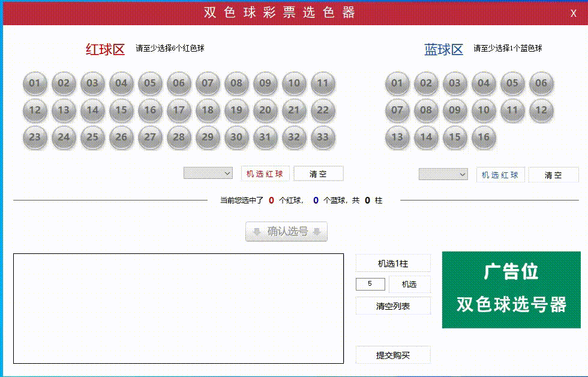The image size is (588, 377).
Task: Select blue zone ball 02
Action: (x=427, y=83)
